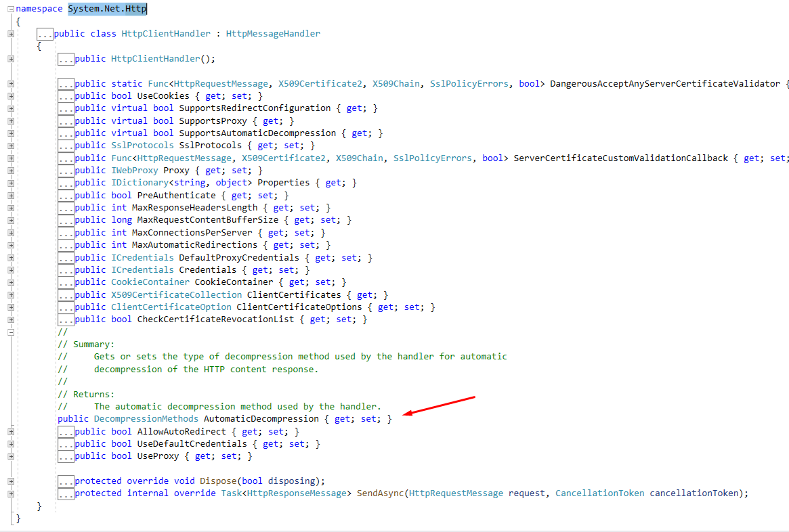The image size is (789, 532).
Task: Click the DangerousAcceptAnyServerCertificateValidator identifier
Action: [664, 83]
